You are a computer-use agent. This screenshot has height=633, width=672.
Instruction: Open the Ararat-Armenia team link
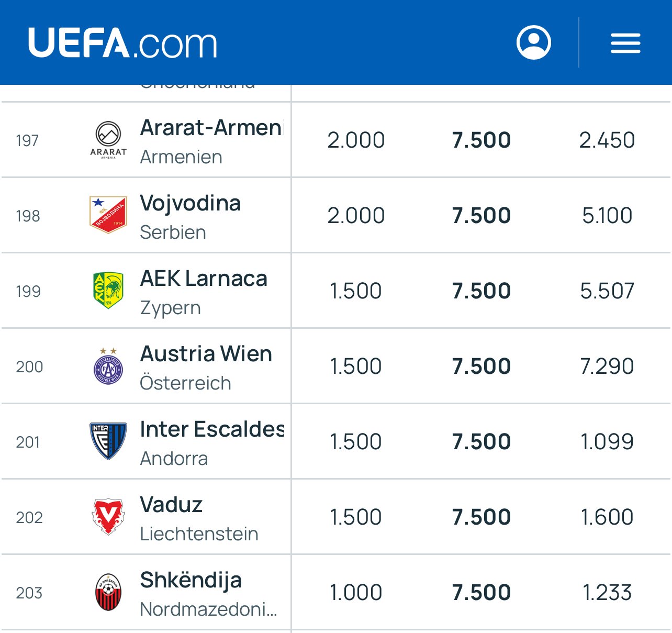coord(212,128)
